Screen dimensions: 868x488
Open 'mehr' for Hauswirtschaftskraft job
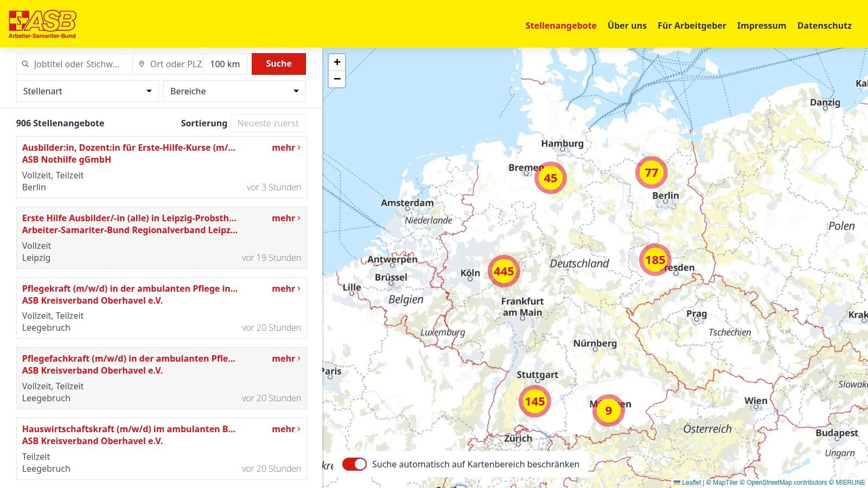click(286, 429)
